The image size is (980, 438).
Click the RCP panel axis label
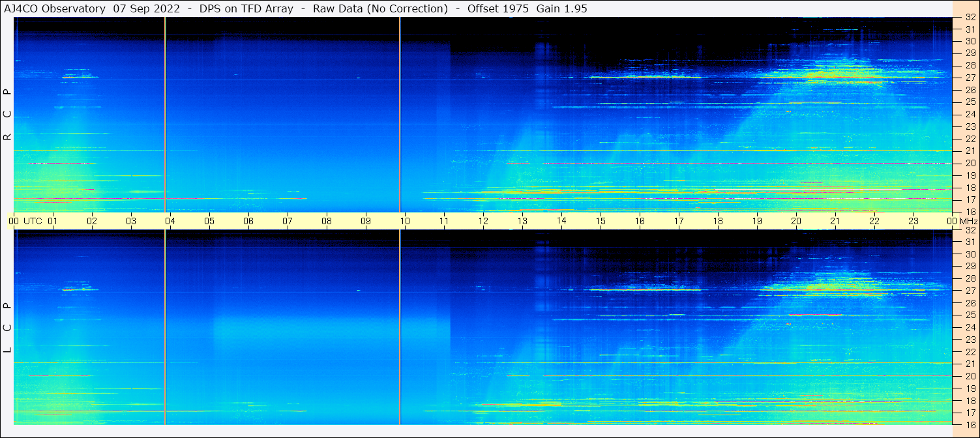tap(7, 115)
